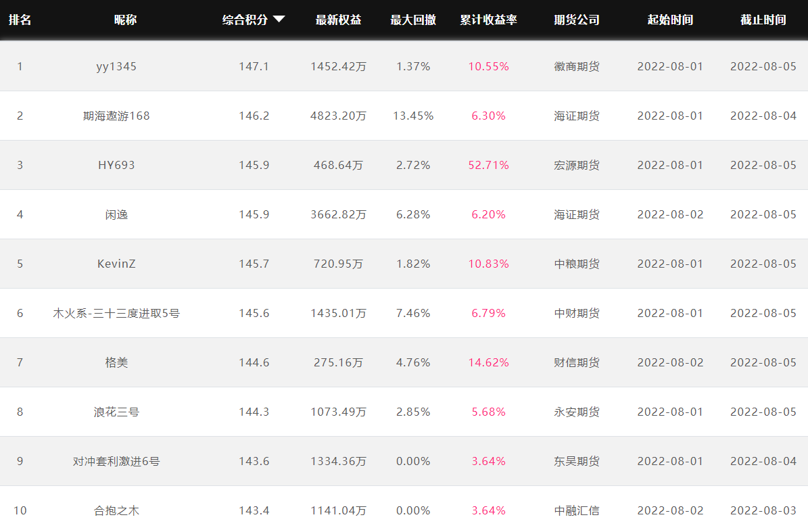
Task: Click equity 1141.04万
Action: pos(339,510)
